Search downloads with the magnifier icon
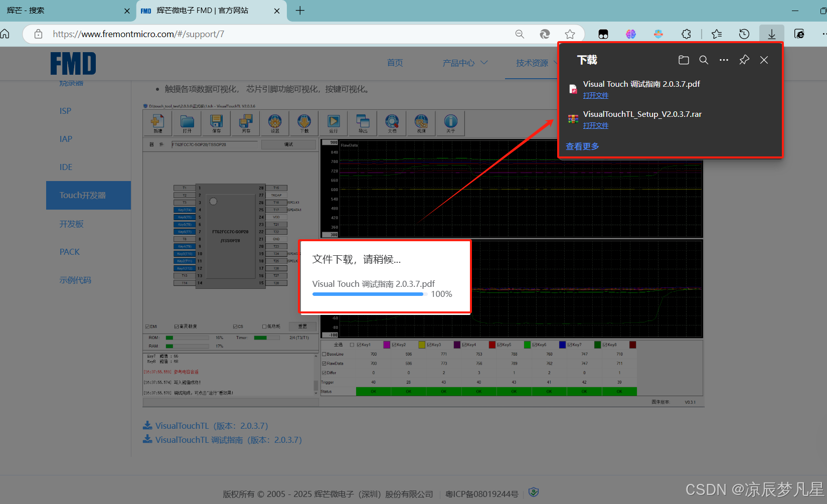This screenshot has width=827, height=504. tap(704, 60)
